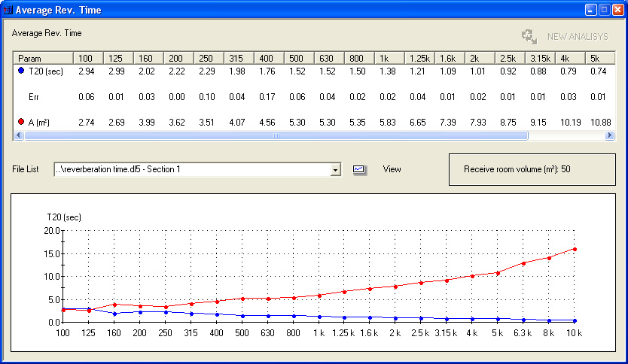Image resolution: width=628 pixels, height=364 pixels.
Task: Click Err value 0.17 at 400 Hz
Action: click(267, 97)
